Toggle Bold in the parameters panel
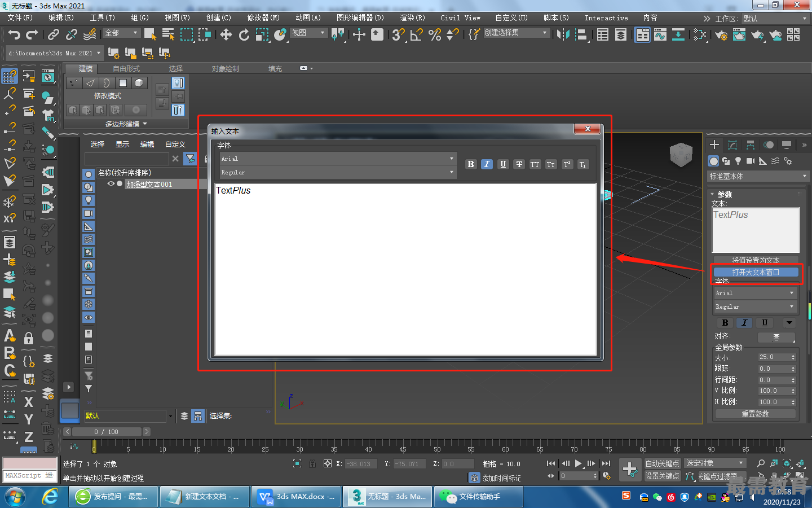The height and width of the screenshot is (508, 812). click(x=725, y=323)
